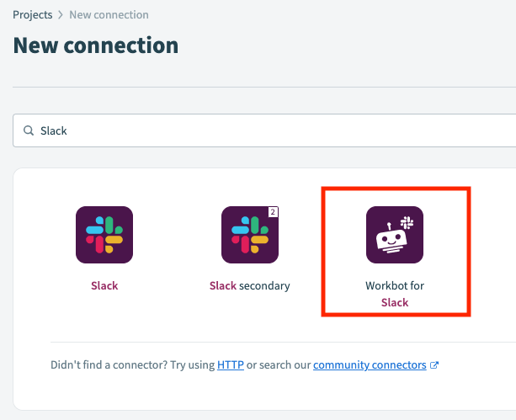Click the Workbot for Slack text label
The image size is (516, 420).
click(x=395, y=294)
